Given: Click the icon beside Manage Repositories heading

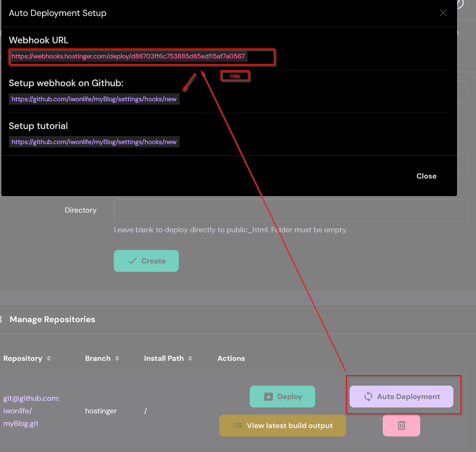Looking at the screenshot, I should coord(1,319).
